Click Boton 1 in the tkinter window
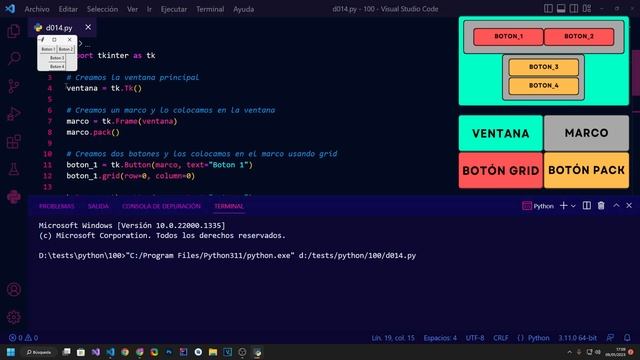The width and height of the screenshot is (640, 360). click(x=48, y=49)
